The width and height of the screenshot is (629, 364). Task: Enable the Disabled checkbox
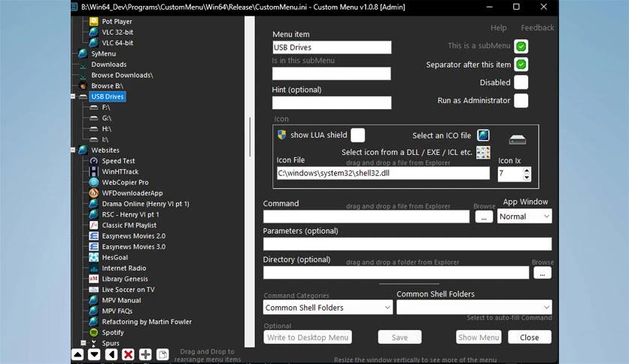click(521, 82)
